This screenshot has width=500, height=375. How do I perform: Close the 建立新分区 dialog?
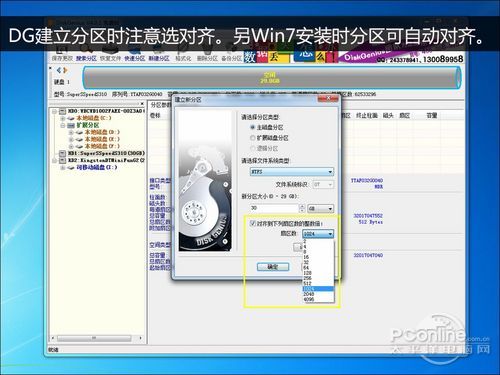tap(328, 98)
